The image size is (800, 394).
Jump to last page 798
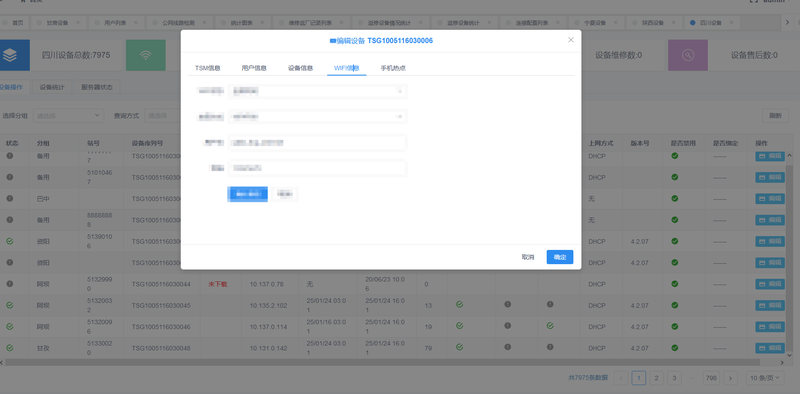click(x=711, y=378)
